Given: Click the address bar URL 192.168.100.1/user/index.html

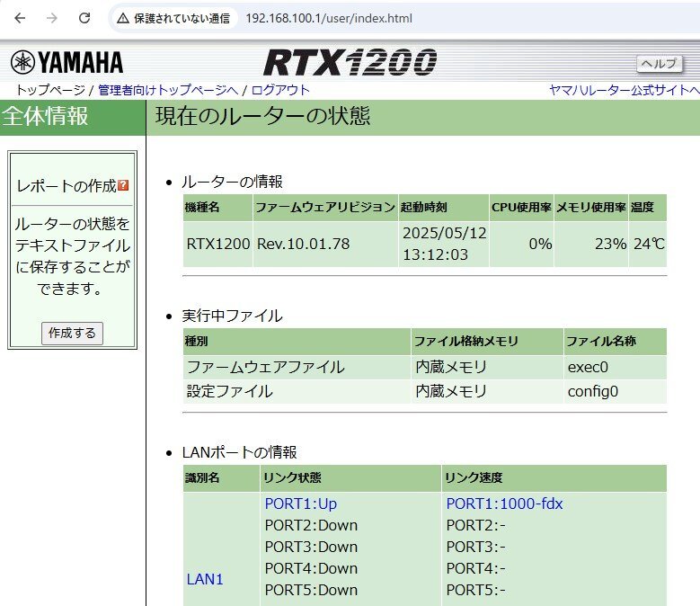Looking at the screenshot, I should [329, 18].
